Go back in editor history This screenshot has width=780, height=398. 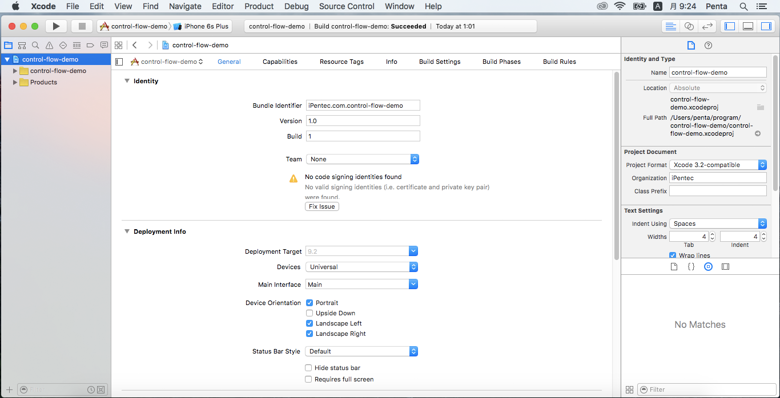pyautogui.click(x=134, y=45)
